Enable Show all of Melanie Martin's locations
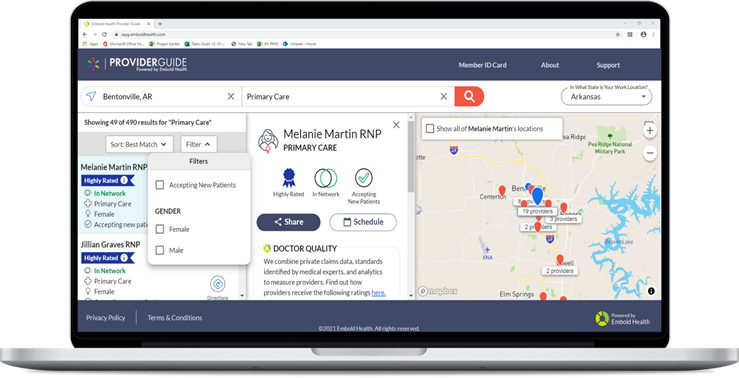This screenshot has height=378, width=739. (430, 129)
